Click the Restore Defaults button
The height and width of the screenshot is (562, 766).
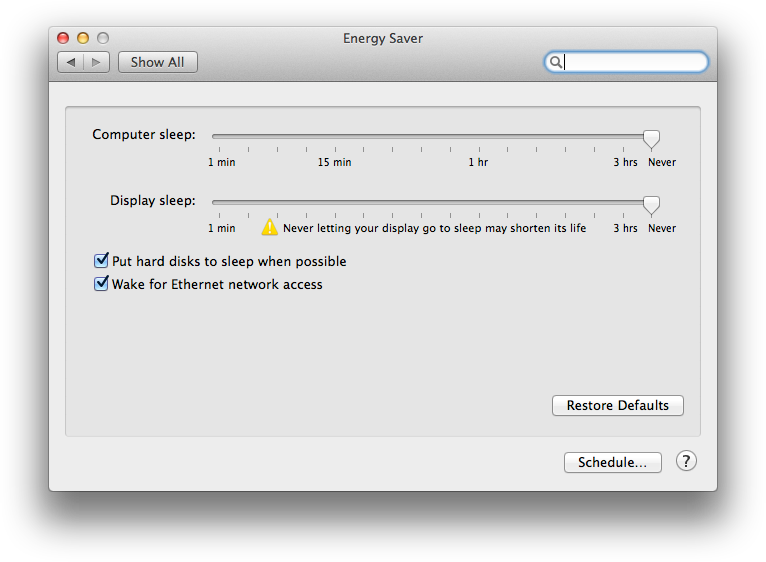click(617, 405)
